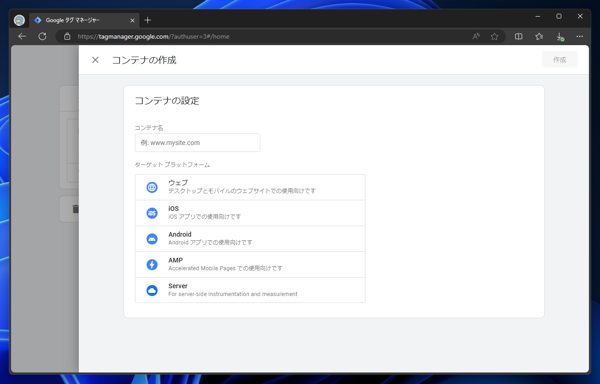This screenshot has height=384, width=600.
Task: Click the Server cloud icon
Action: click(x=152, y=290)
